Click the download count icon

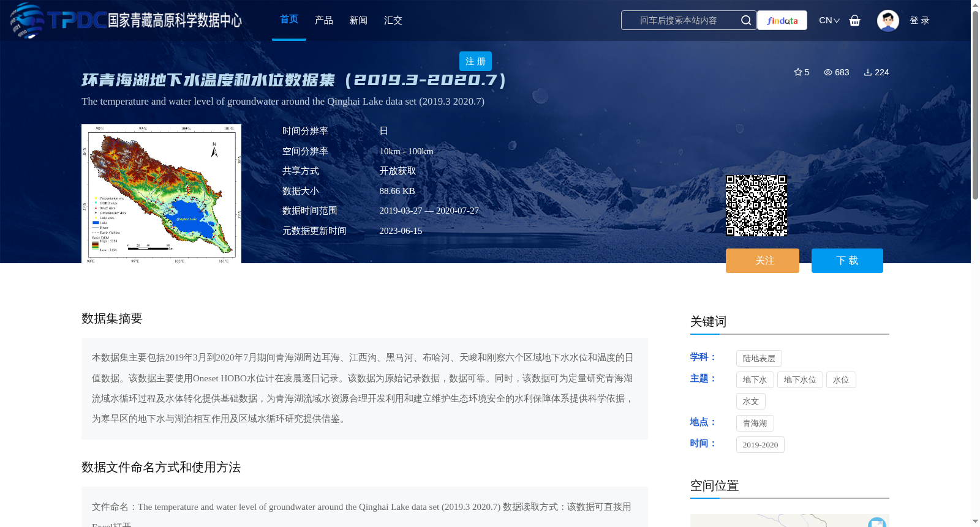(868, 72)
